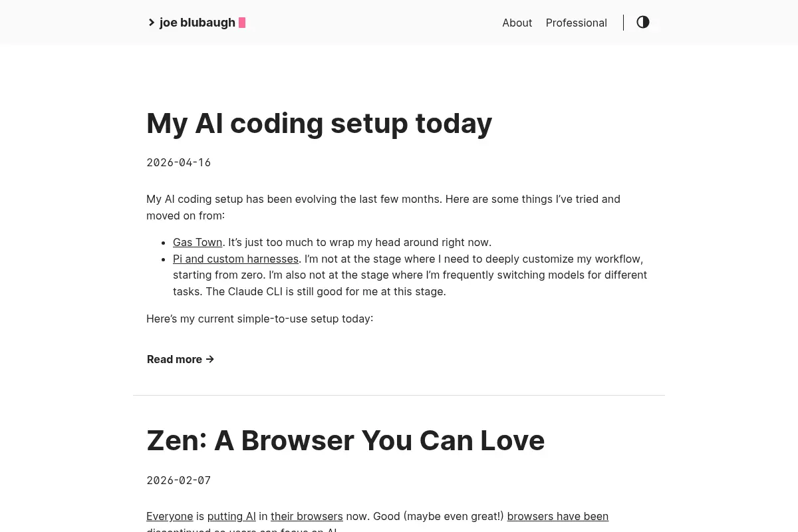Follow the "Everyone" link in the Zen post

pyautogui.click(x=170, y=516)
